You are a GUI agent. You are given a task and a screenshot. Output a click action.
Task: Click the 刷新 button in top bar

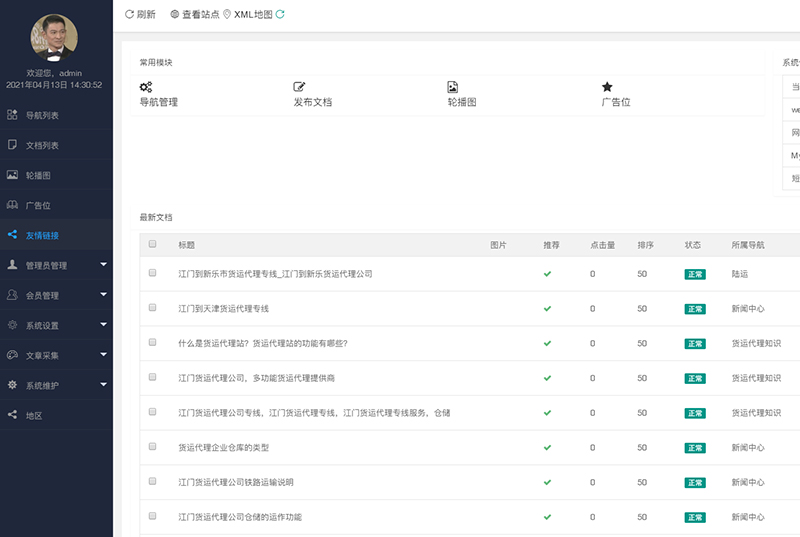(x=140, y=14)
